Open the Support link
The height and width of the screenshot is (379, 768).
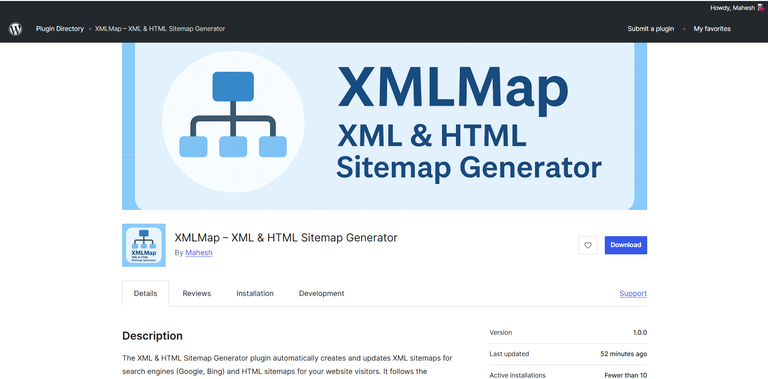point(633,293)
